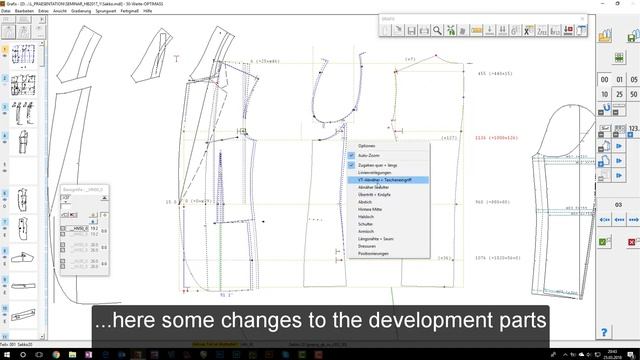This screenshot has width=640, height=360.
Task: Click the 10 value button in right panel
Action: coord(604,94)
